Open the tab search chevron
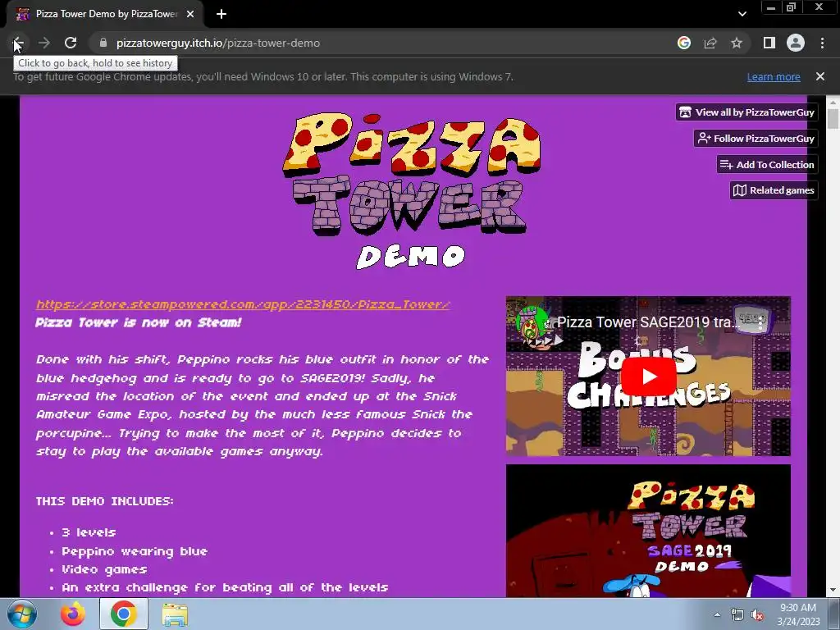The width and height of the screenshot is (840, 630). 742,14
